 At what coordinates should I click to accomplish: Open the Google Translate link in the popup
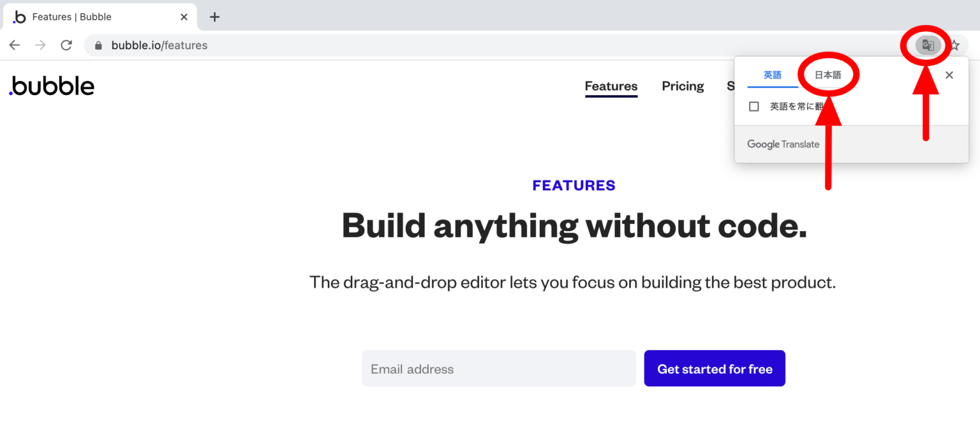click(783, 144)
